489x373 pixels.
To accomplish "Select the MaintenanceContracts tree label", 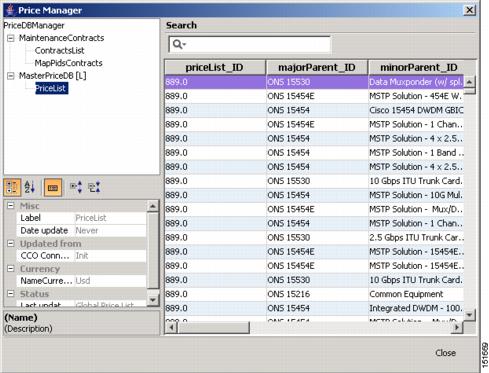I will pos(61,38).
